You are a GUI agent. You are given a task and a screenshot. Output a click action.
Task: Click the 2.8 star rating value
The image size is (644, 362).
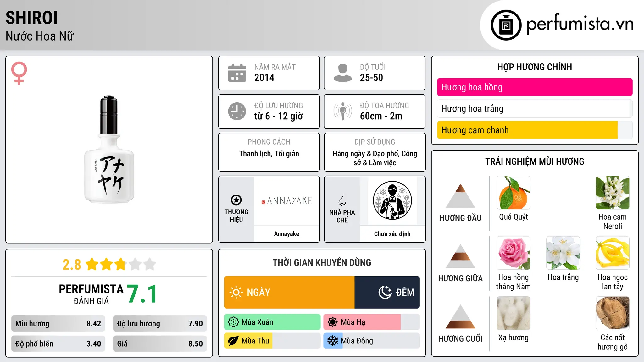72,265
